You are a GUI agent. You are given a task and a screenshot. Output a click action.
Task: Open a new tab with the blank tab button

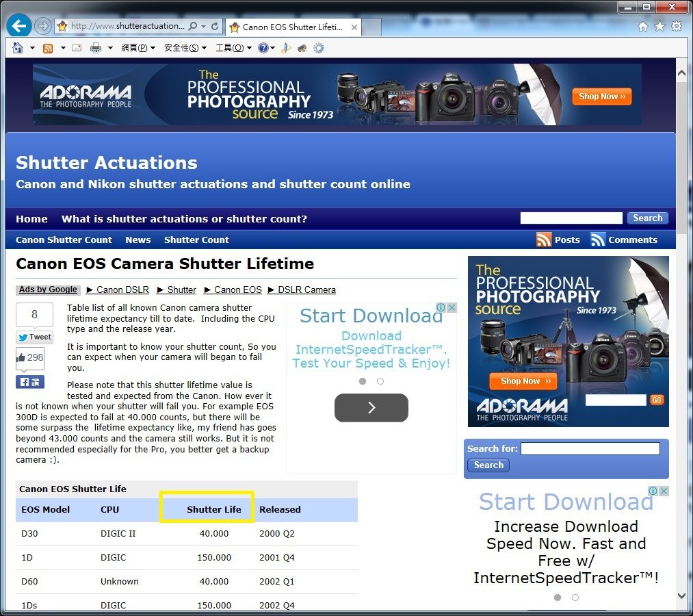[371, 27]
